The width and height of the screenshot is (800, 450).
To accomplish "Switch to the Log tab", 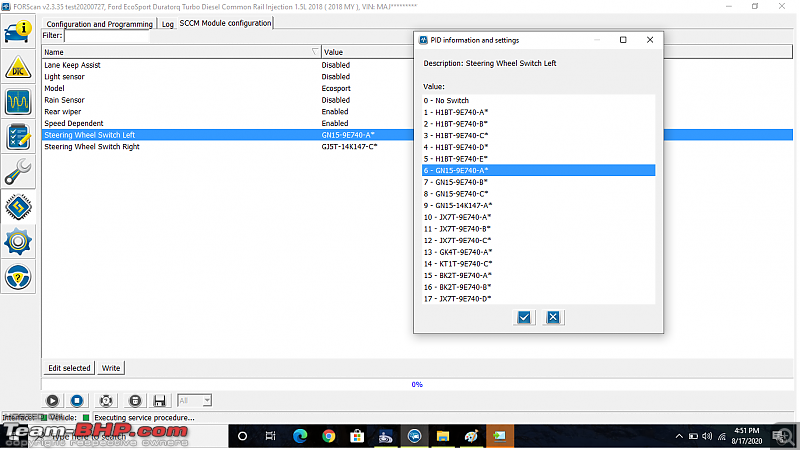I will pos(168,24).
